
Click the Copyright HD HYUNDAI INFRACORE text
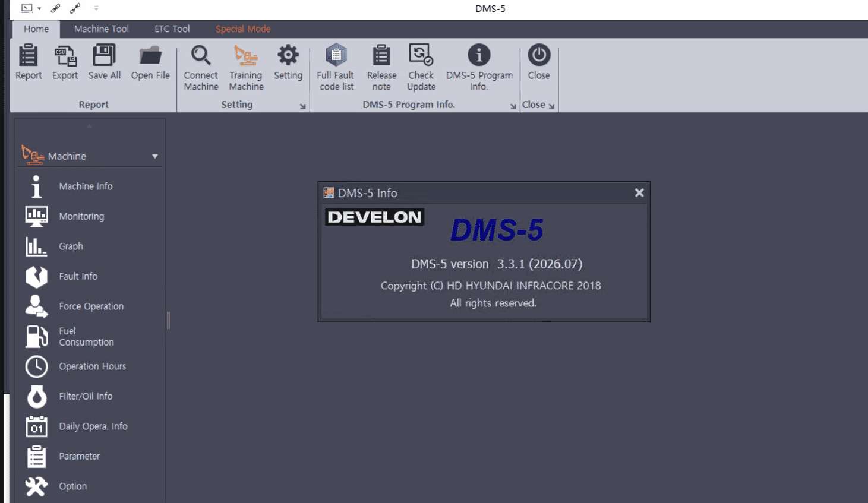click(491, 286)
